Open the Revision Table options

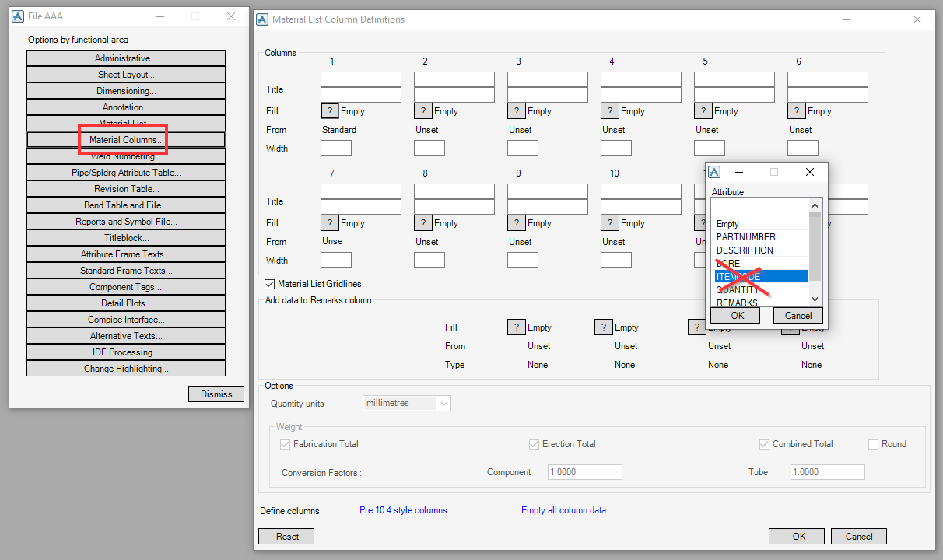coord(126,189)
